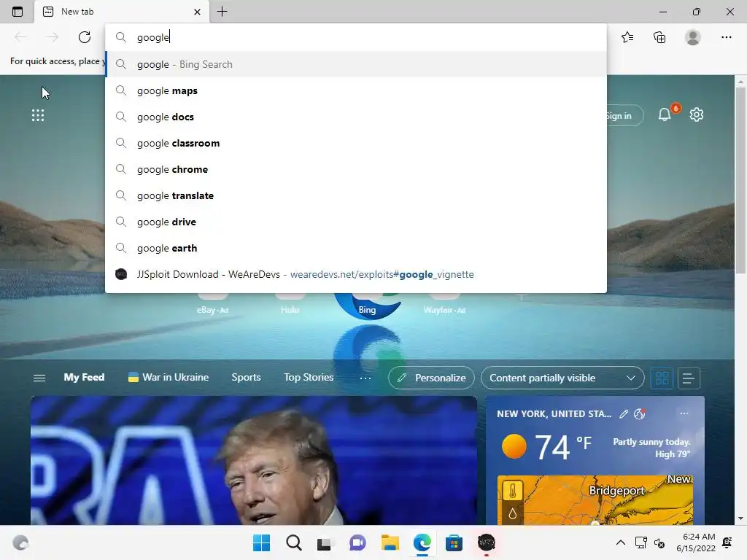Choose google chrome suggestion
The height and width of the screenshot is (560, 747).
coord(356,169)
